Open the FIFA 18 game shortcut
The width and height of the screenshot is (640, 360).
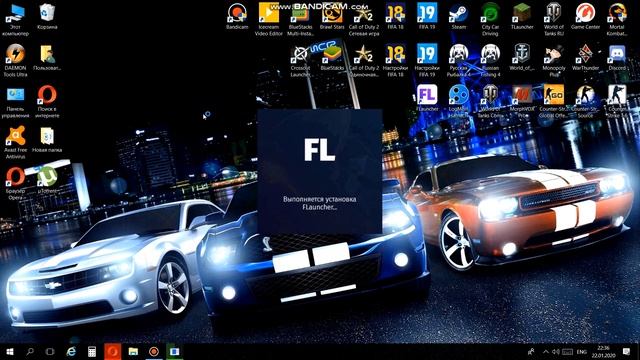(396, 16)
